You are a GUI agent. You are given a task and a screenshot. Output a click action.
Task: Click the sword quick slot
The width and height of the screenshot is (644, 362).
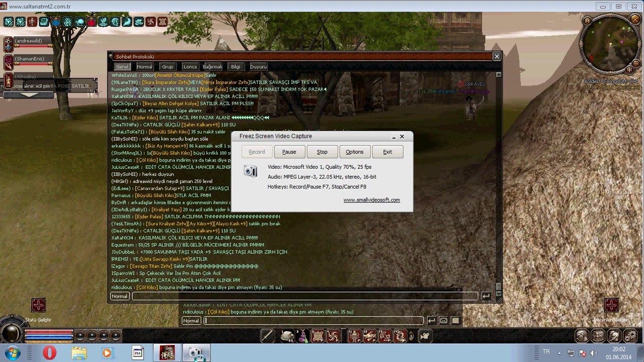click(x=267, y=335)
